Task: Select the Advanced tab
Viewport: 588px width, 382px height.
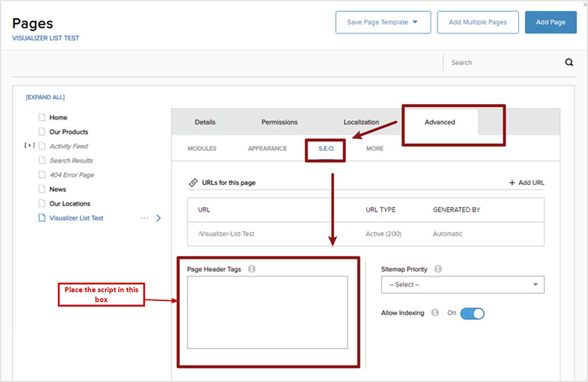Action: [x=440, y=122]
